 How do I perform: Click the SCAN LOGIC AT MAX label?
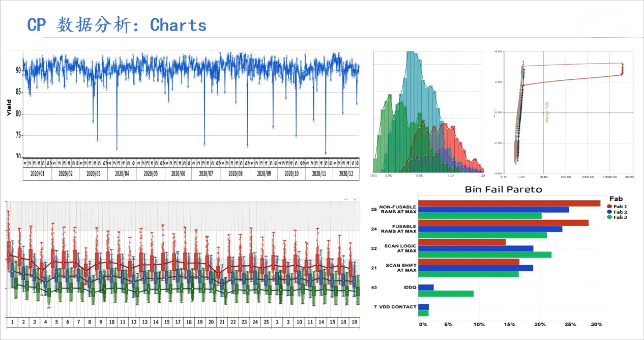400,248
